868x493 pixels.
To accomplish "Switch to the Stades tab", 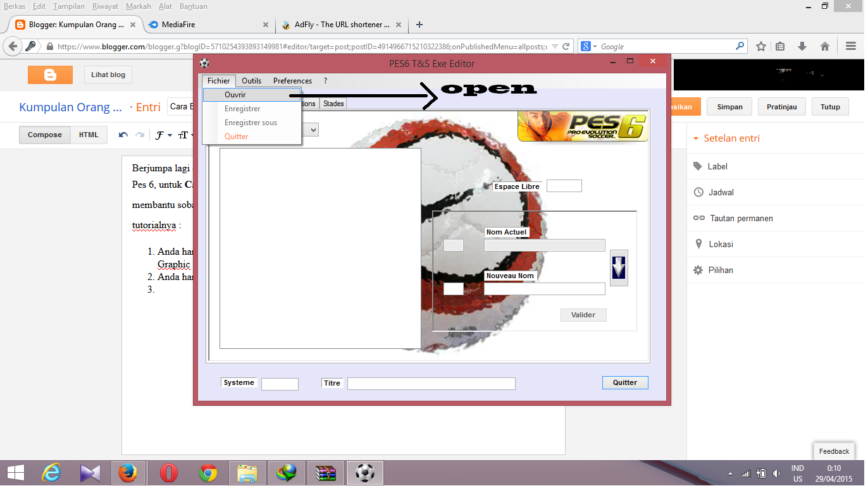I will point(333,104).
